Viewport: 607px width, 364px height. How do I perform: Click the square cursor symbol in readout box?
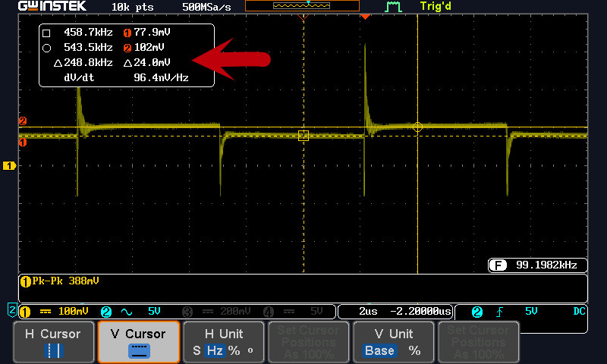[46, 33]
